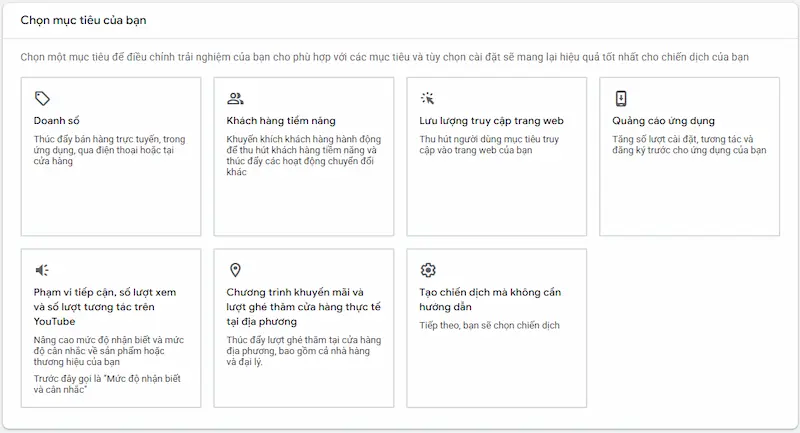This screenshot has height=433, width=800.
Task: Click the Doanh số description text
Action: [106, 150]
